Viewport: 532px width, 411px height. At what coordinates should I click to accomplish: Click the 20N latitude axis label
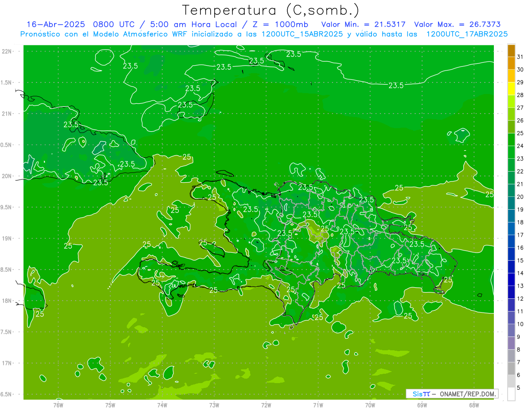pos(8,176)
